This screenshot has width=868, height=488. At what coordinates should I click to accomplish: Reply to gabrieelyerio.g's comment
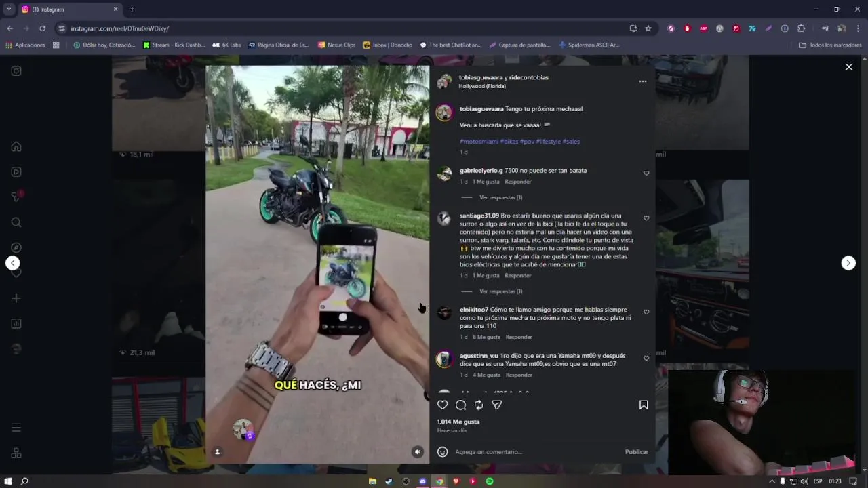point(518,182)
